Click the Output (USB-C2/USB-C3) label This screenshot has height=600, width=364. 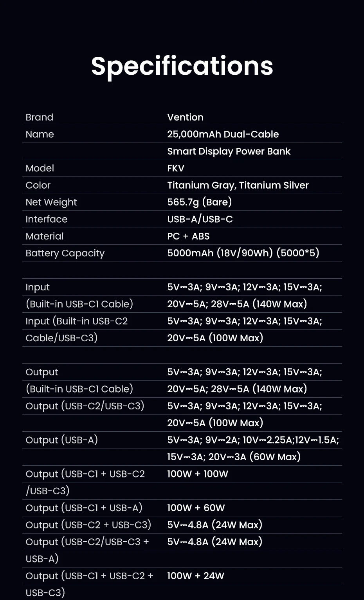click(85, 406)
